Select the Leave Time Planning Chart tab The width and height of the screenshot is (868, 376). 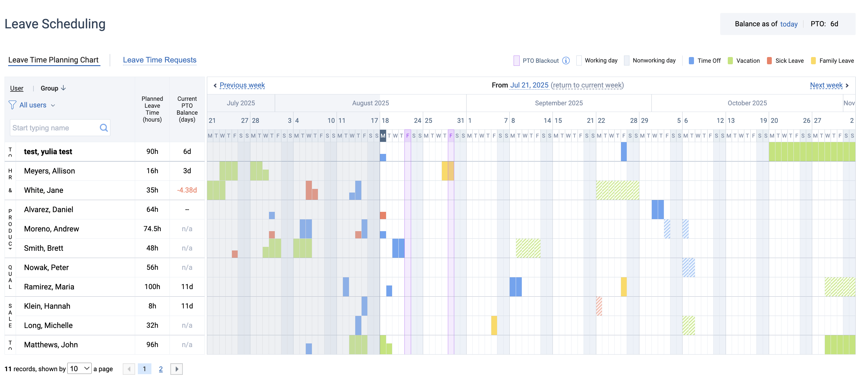pyautogui.click(x=53, y=60)
